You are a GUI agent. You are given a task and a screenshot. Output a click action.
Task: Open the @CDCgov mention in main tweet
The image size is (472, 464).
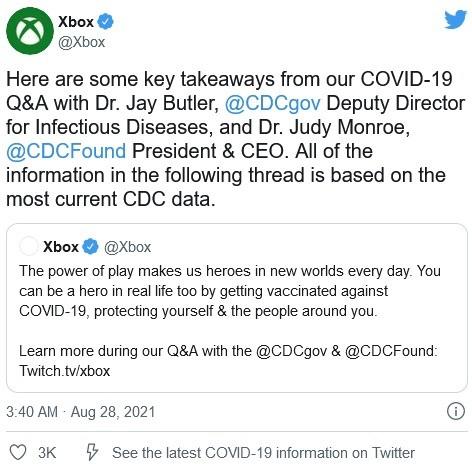click(x=273, y=103)
